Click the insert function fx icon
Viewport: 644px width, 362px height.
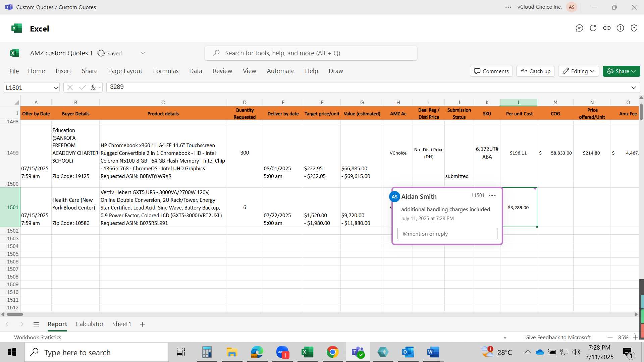(x=93, y=87)
